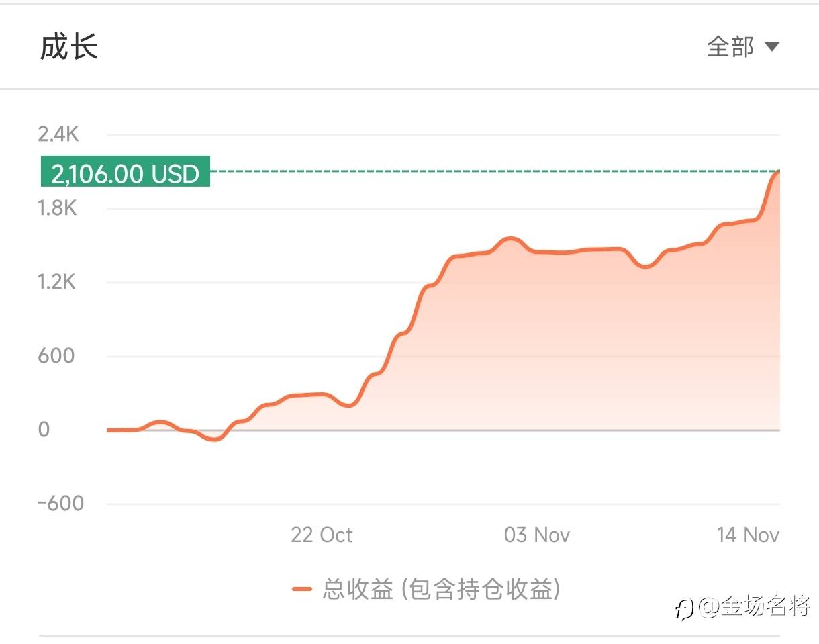Screen dimensions: 819x644
Task: Click the 0 y-axis label
Action: 44,430
